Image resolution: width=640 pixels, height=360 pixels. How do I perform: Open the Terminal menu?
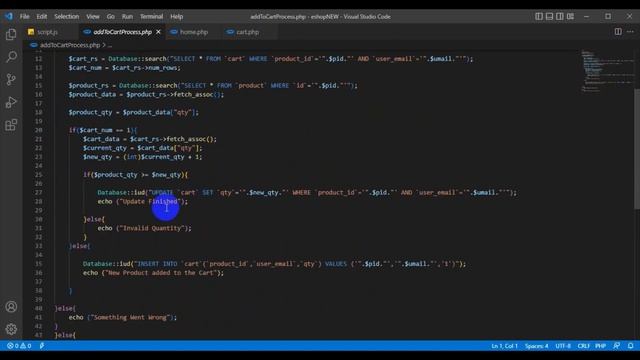tap(151, 16)
